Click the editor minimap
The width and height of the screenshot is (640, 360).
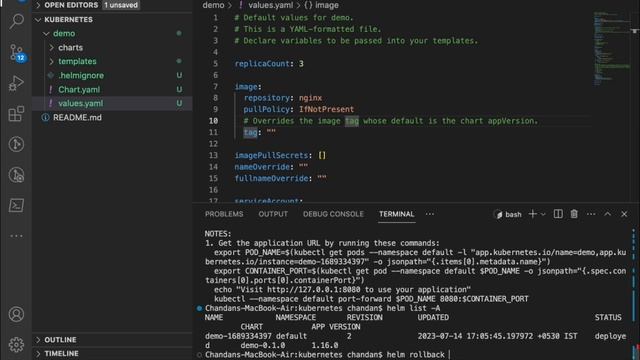pos(611,49)
